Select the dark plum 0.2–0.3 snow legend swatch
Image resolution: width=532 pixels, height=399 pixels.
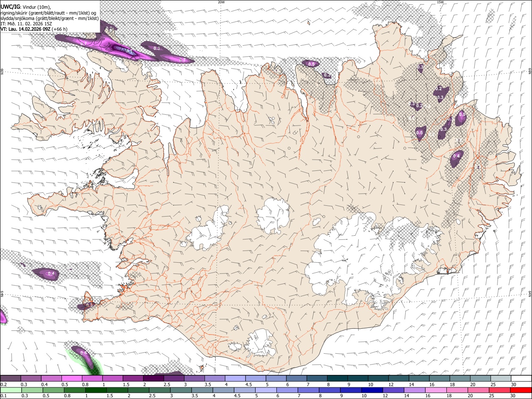[10, 379]
